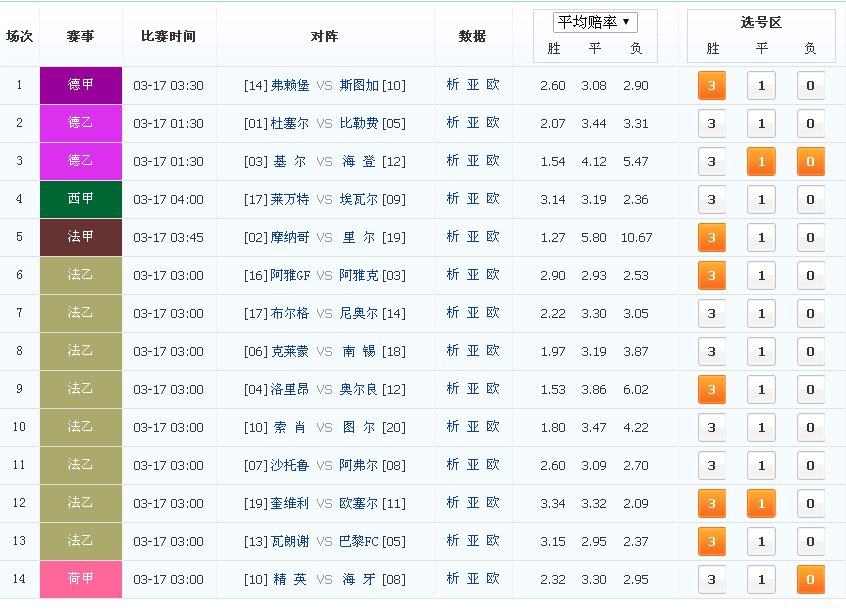
Task: Deselect draw (1) for match 12 奎维利
Action: [x=761, y=503]
